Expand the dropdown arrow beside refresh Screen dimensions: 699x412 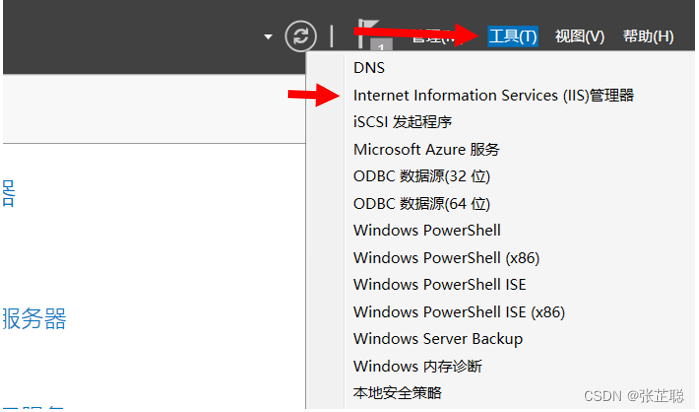268,37
